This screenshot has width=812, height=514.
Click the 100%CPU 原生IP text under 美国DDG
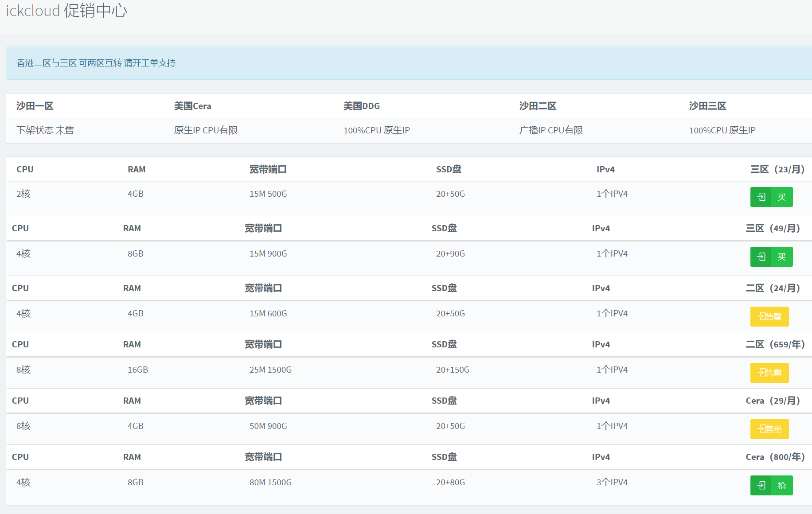pos(376,130)
